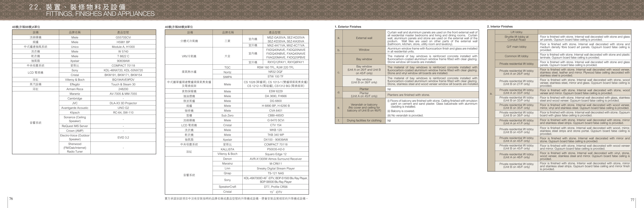Viewport: 644px width, 208px height.
Task: Click the 'UNO G2' model cell
Action: click(123, 108)
